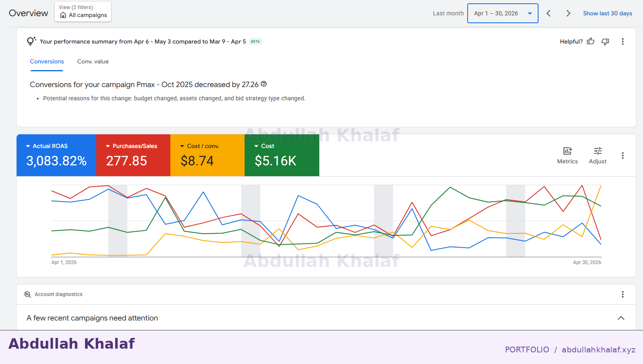Click the Apr 1, 2026 axis label
The image size is (643, 364).
click(x=64, y=262)
